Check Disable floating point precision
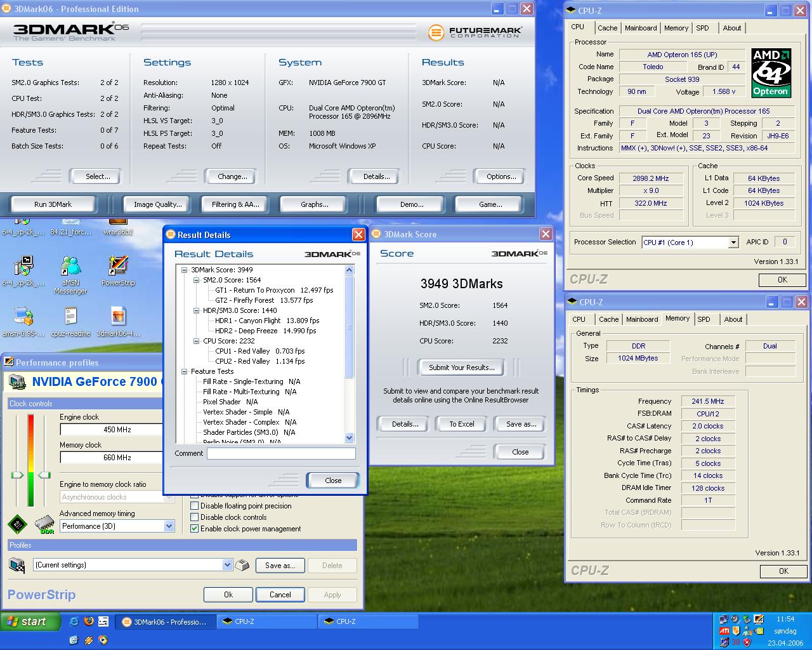This screenshot has width=812, height=650. point(195,506)
